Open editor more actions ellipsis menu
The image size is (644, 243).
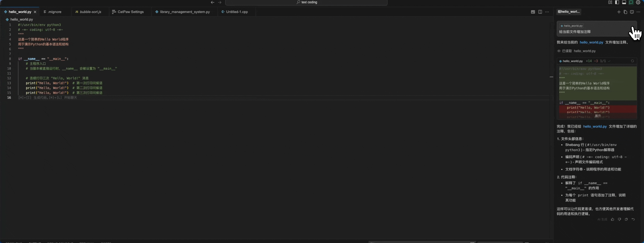point(547,12)
